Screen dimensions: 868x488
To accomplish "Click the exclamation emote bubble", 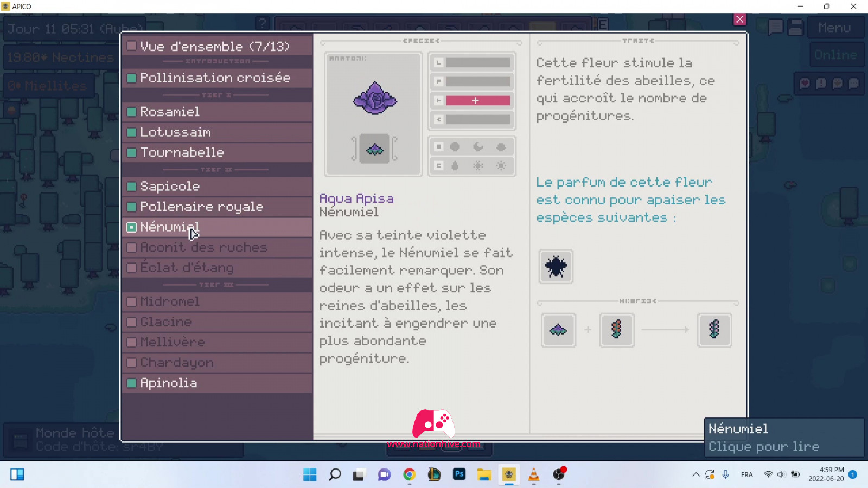I will (821, 84).
